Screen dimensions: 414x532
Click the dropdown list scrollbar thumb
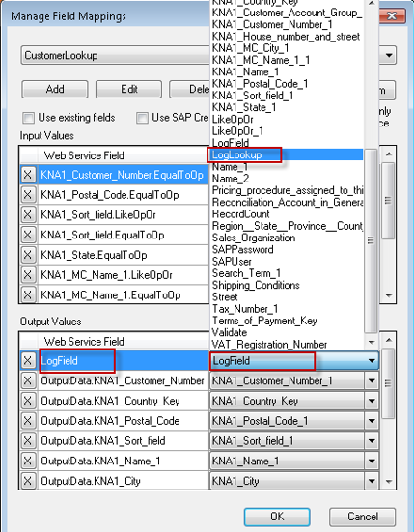coord(371,240)
